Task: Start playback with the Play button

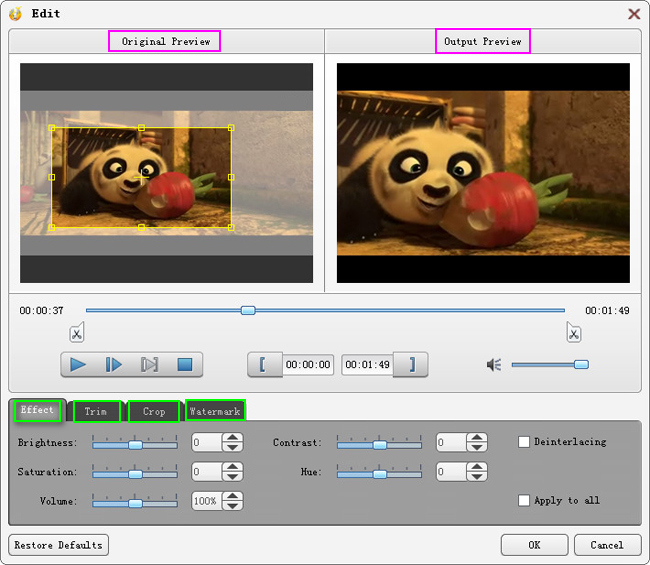Action: point(78,365)
